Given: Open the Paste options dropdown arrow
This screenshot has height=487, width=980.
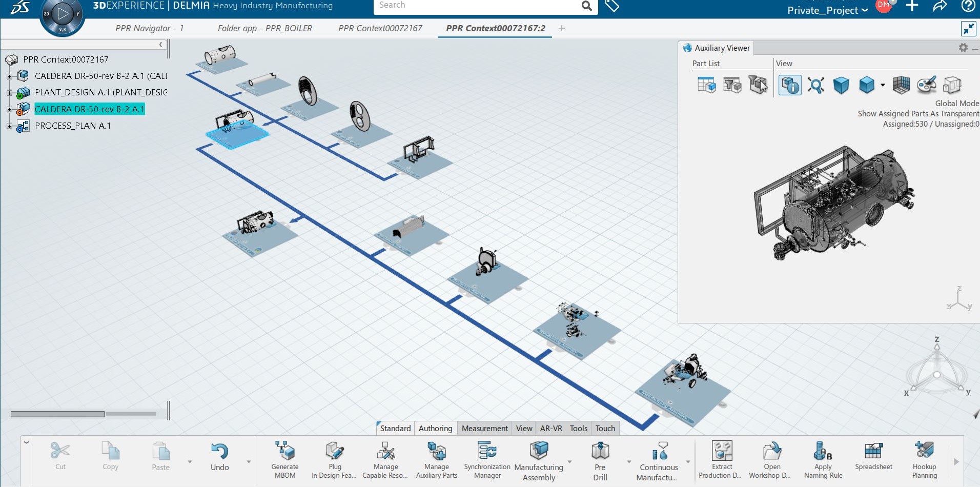Looking at the screenshot, I should [x=190, y=462].
